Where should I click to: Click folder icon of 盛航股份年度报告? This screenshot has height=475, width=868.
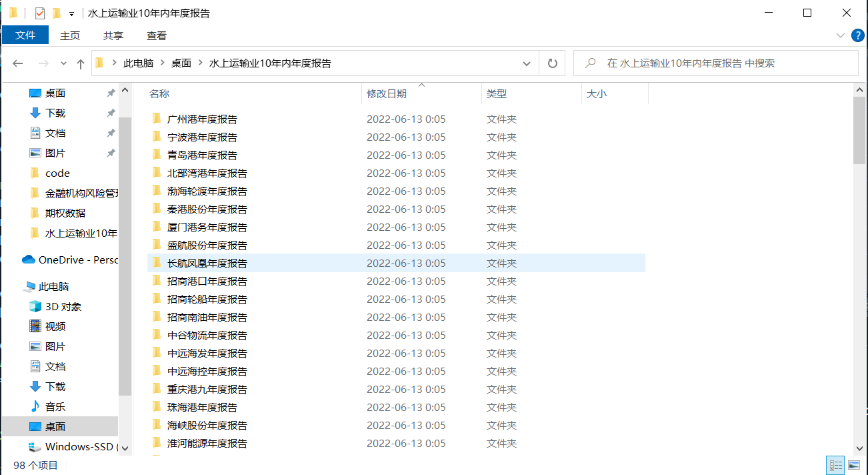click(157, 245)
